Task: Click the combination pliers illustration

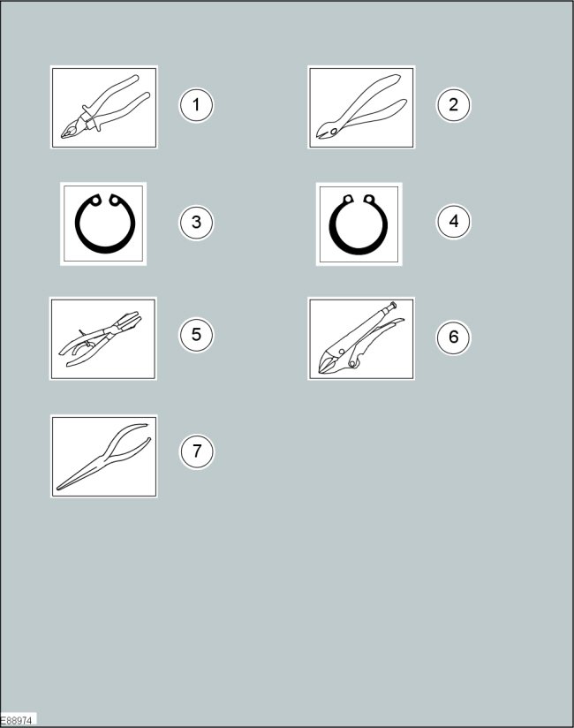Action: click(x=104, y=107)
